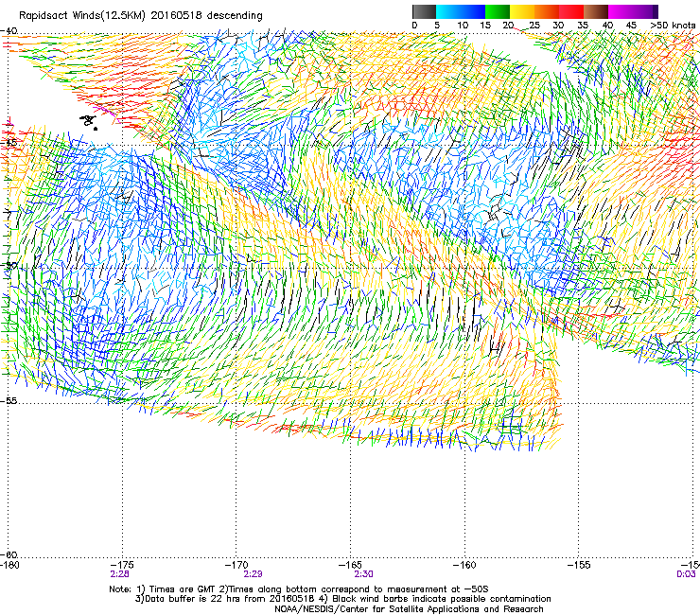Click the '40' label under the legend

(x=607, y=26)
